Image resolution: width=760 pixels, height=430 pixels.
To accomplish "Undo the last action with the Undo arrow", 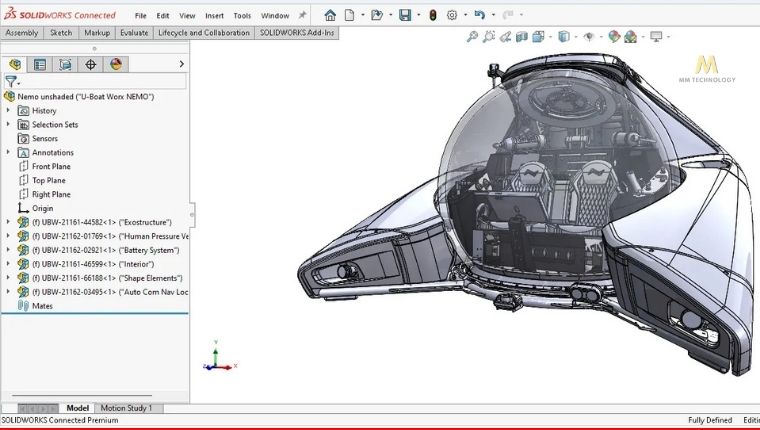I will pos(480,15).
